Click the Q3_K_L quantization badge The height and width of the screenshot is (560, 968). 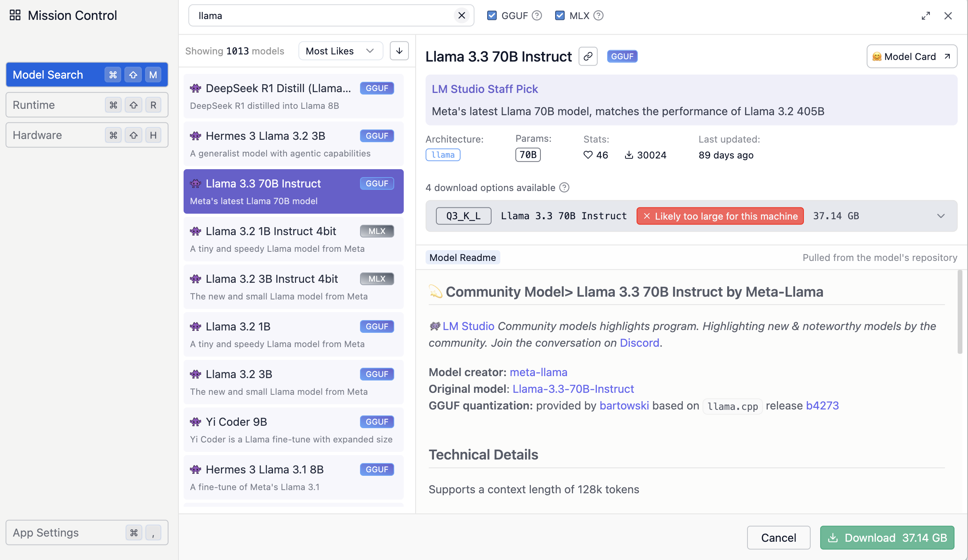pos(463,216)
